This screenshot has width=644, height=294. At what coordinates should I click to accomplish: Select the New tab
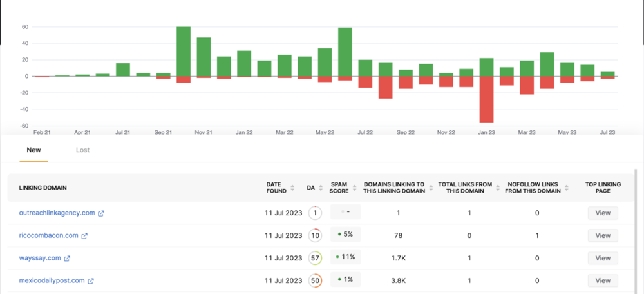tap(33, 150)
